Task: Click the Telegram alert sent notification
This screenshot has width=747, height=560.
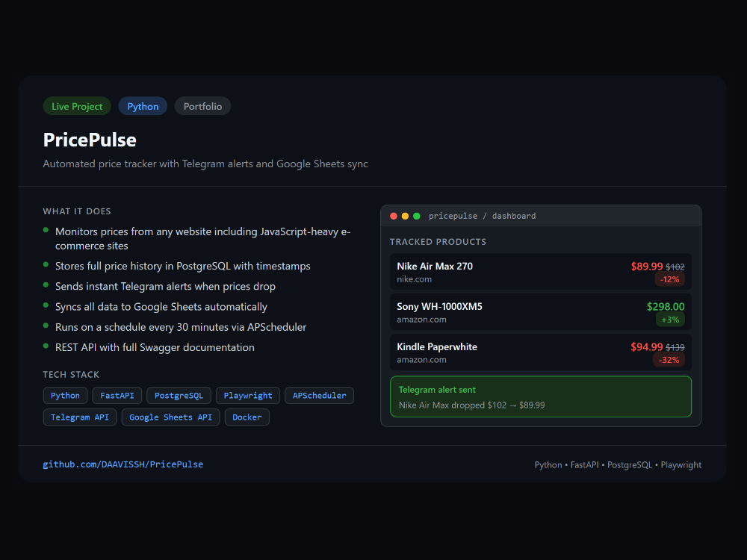Action: [x=541, y=397]
